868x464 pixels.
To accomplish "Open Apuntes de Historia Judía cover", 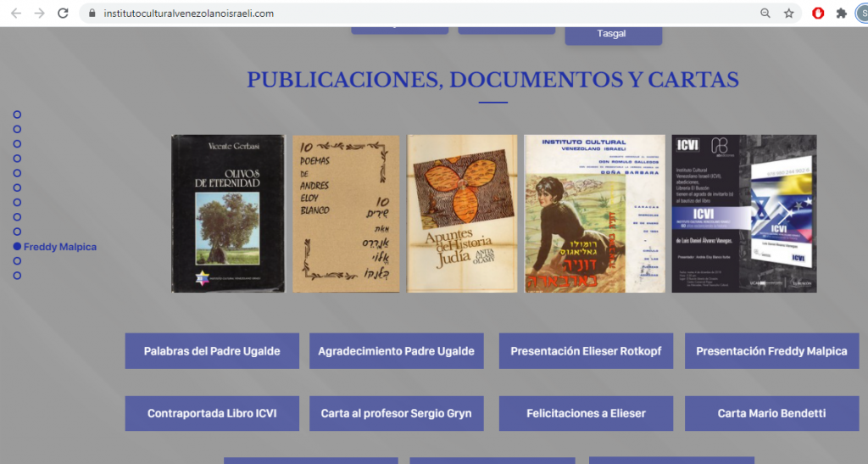I will 462,214.
